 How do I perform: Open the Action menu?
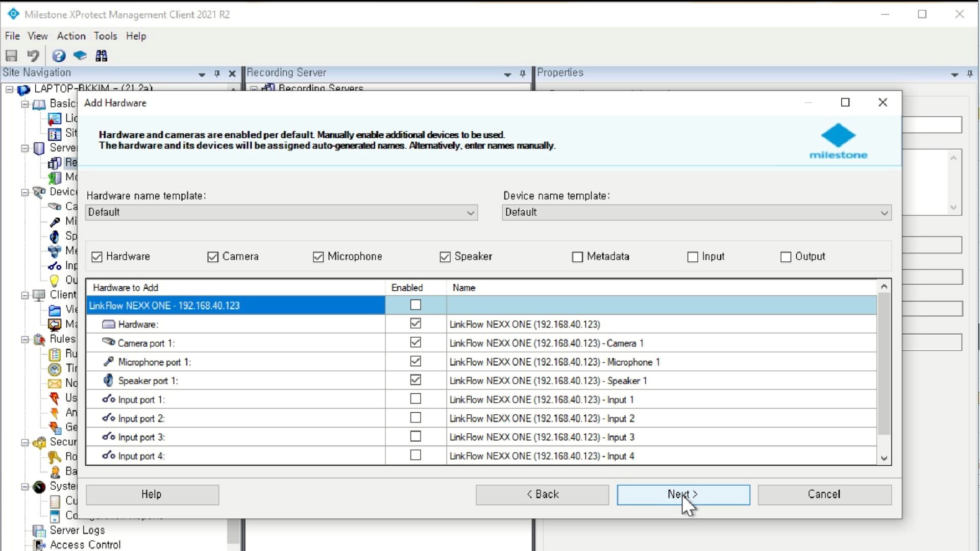point(71,36)
